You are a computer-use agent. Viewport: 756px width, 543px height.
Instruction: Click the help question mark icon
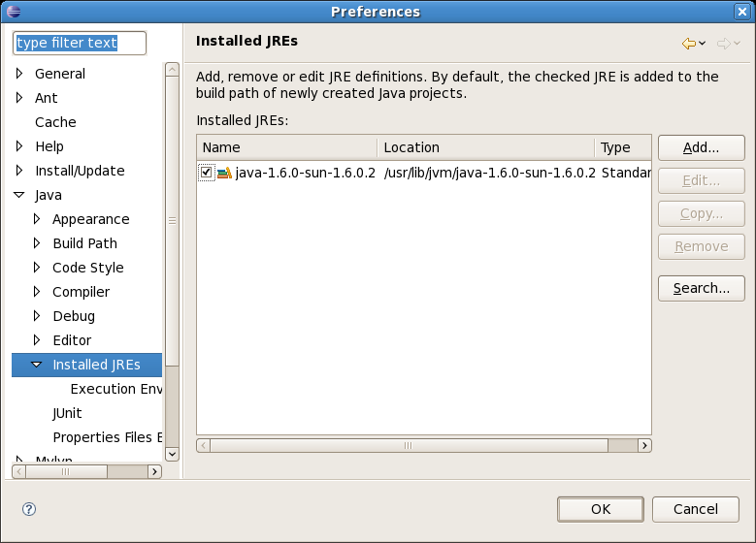click(x=29, y=509)
